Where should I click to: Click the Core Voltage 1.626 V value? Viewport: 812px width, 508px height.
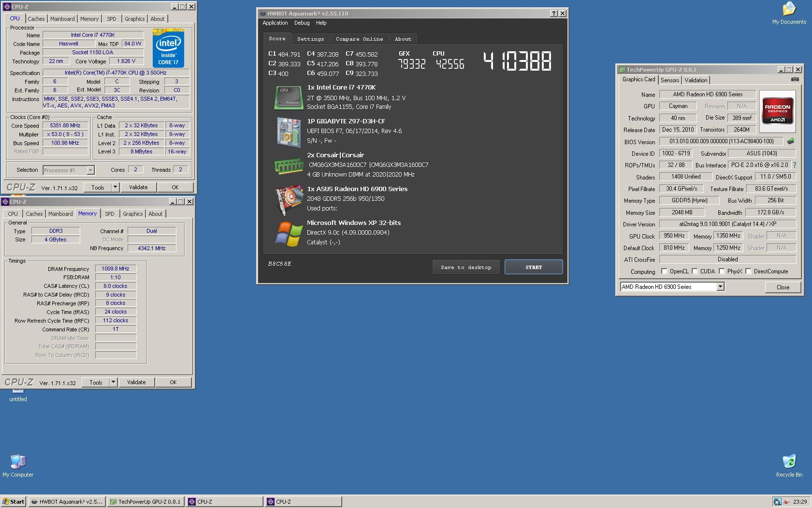(126, 61)
